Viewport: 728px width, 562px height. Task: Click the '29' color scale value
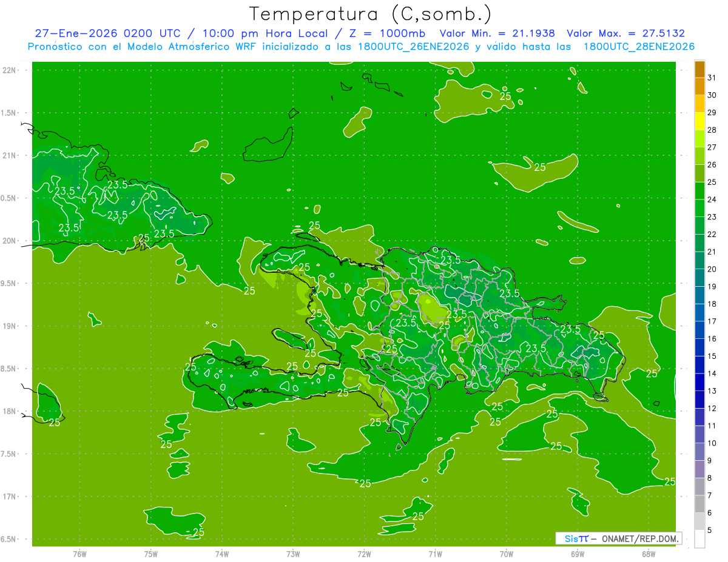(x=712, y=112)
